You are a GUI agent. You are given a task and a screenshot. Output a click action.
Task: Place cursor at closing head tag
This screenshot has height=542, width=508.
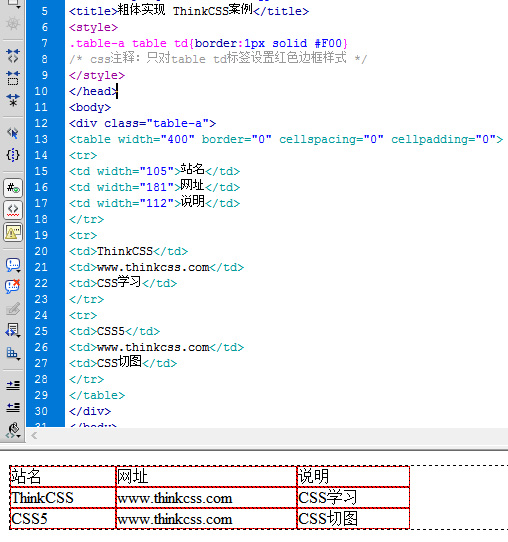click(93, 91)
